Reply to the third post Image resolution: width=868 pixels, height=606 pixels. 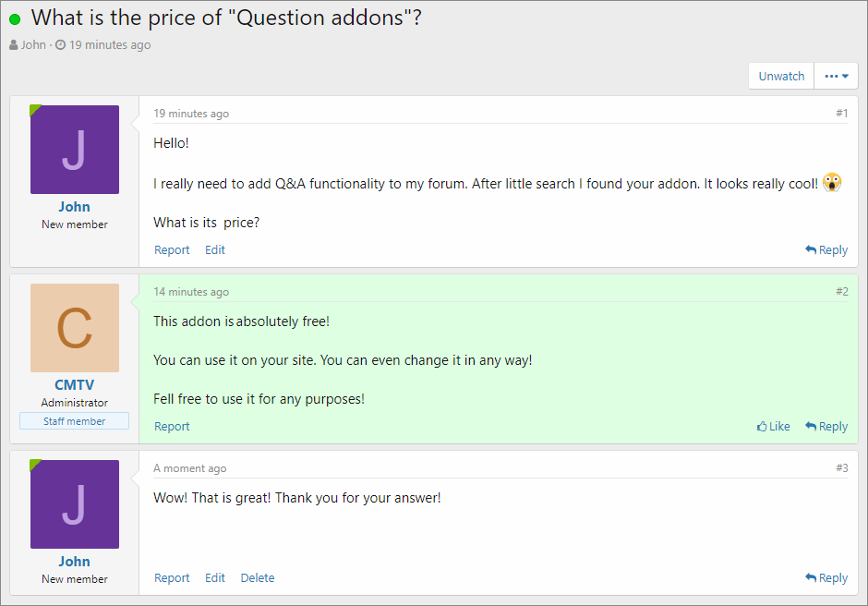[826, 578]
